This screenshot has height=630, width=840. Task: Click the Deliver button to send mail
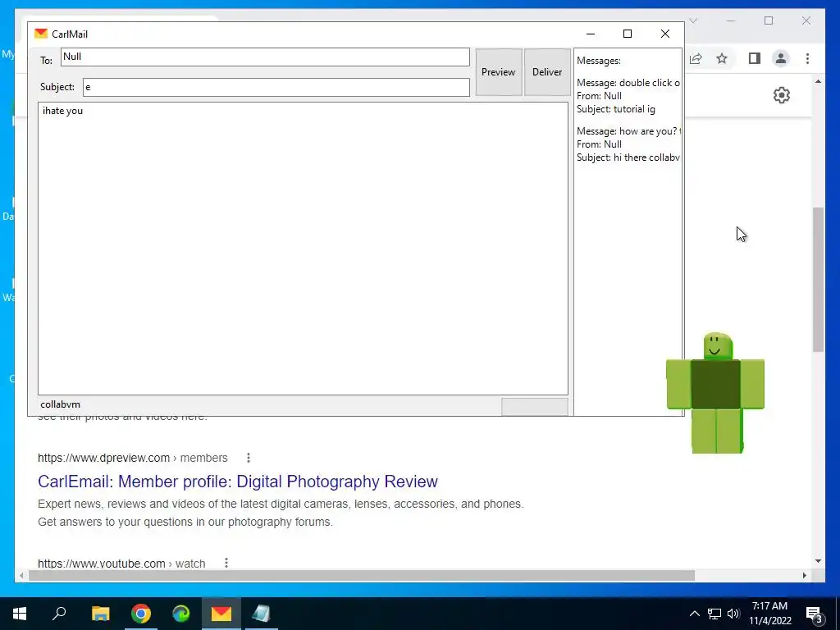547,72
